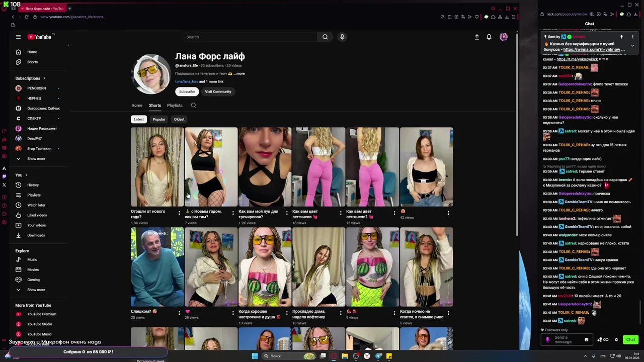
Task: Select the 'Лана Форс лайф' browser tab
Action: (x=43, y=9)
